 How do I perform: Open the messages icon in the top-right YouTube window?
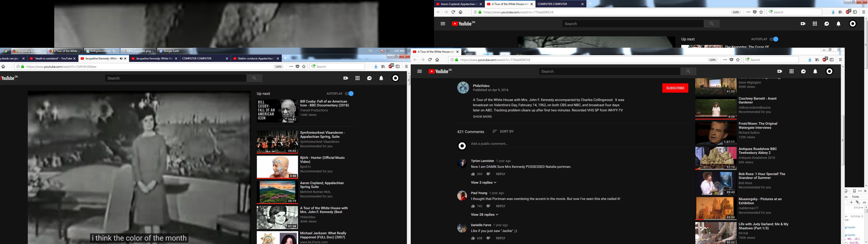pyautogui.click(x=827, y=24)
